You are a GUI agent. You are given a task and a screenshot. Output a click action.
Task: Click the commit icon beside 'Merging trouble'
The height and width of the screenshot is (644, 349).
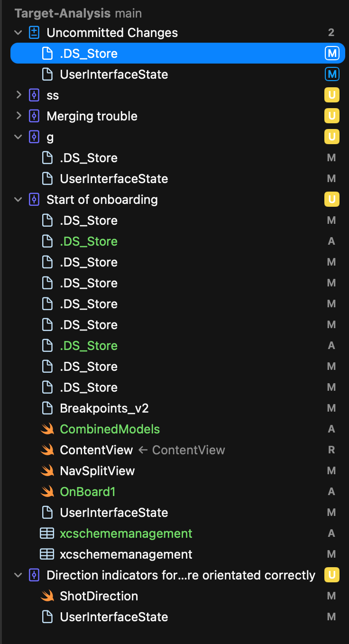[x=34, y=116]
